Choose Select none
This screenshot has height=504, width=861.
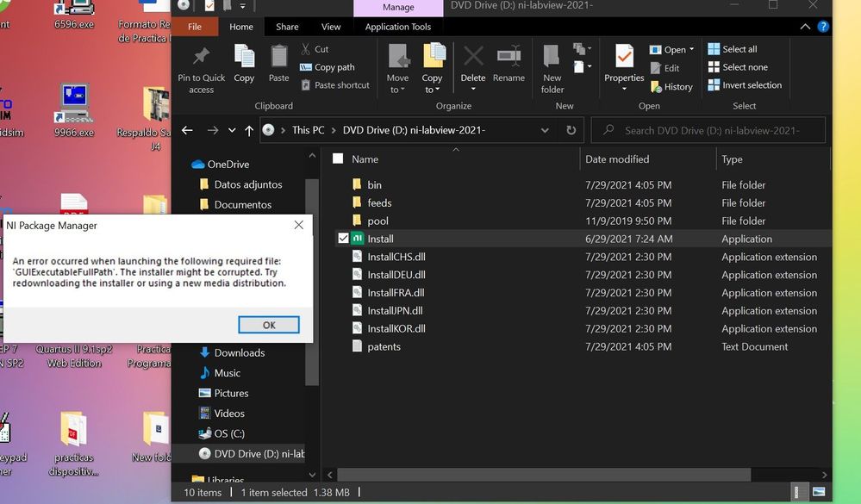738,67
